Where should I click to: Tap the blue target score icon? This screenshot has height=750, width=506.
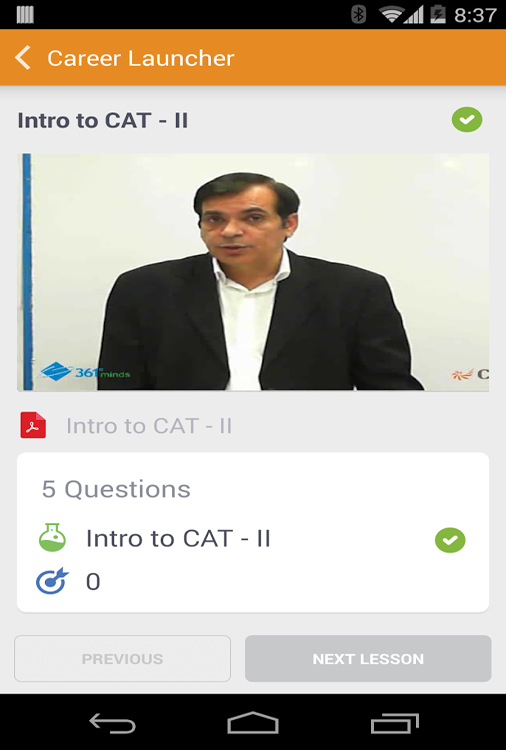(52, 581)
